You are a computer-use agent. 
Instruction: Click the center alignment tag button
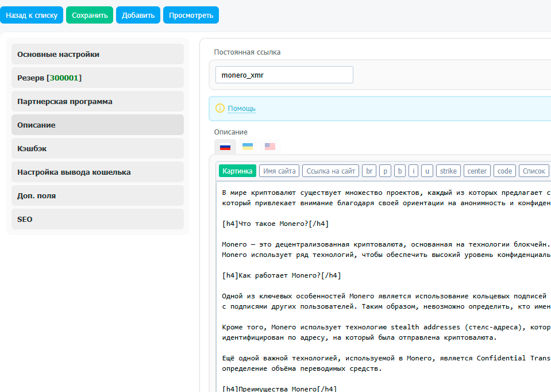coord(477,171)
